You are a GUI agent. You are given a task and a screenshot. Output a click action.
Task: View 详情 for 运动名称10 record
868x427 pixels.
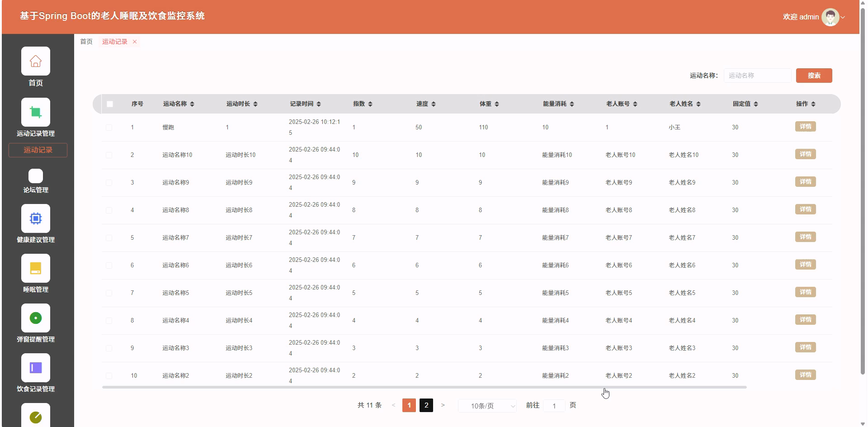(806, 154)
